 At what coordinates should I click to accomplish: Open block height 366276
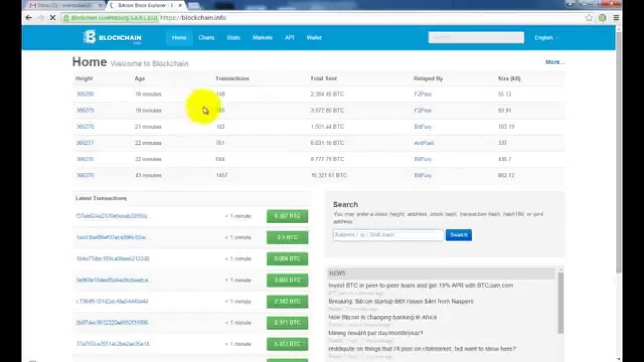click(85, 159)
